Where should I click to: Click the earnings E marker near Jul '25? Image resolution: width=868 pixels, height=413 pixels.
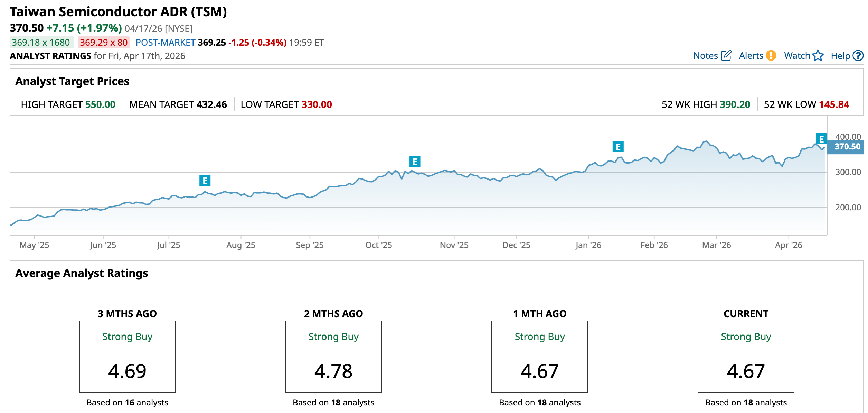click(x=205, y=181)
